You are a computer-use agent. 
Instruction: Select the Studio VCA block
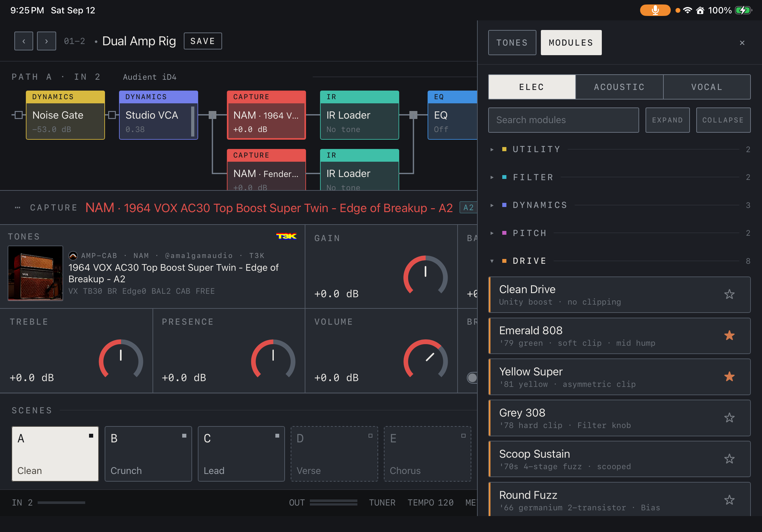tap(159, 115)
